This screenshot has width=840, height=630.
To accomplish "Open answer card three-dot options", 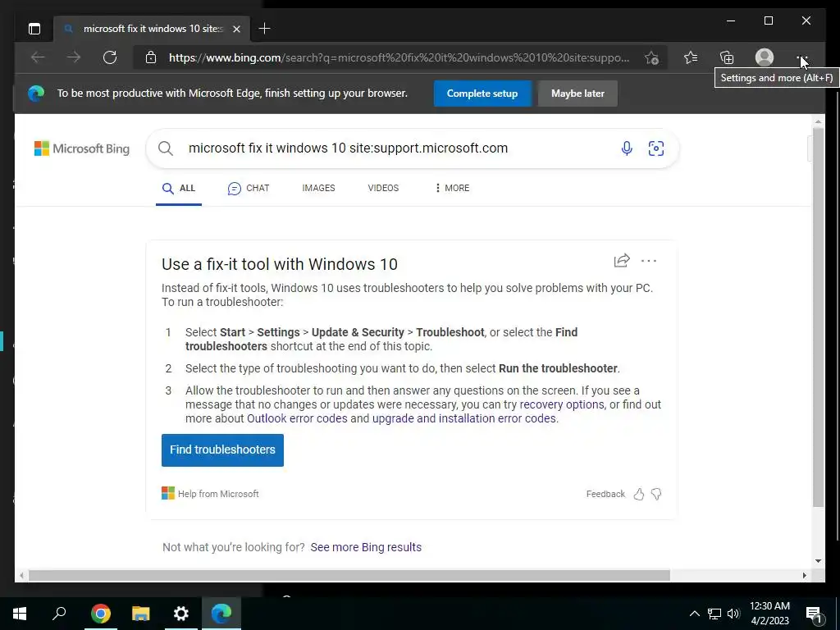I will [649, 261].
